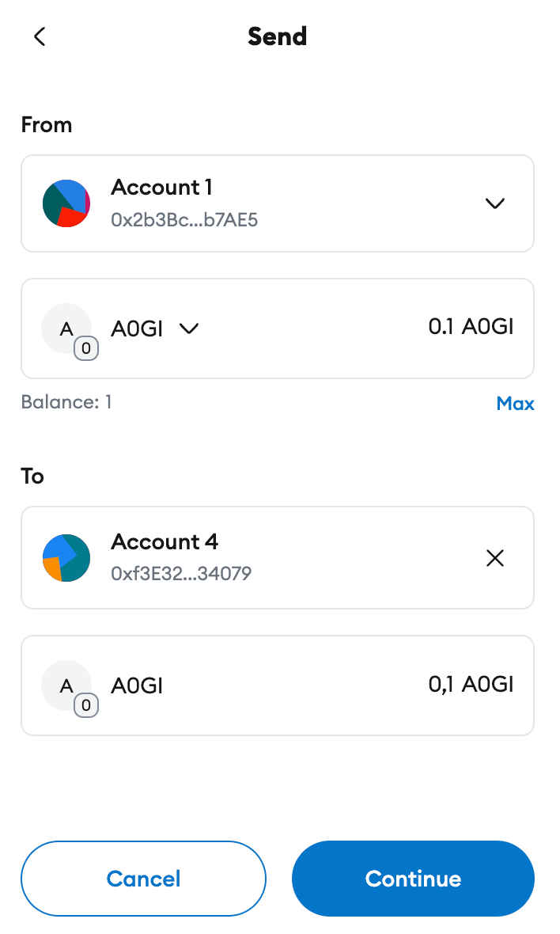Click the Balance: 1 text

point(66,402)
